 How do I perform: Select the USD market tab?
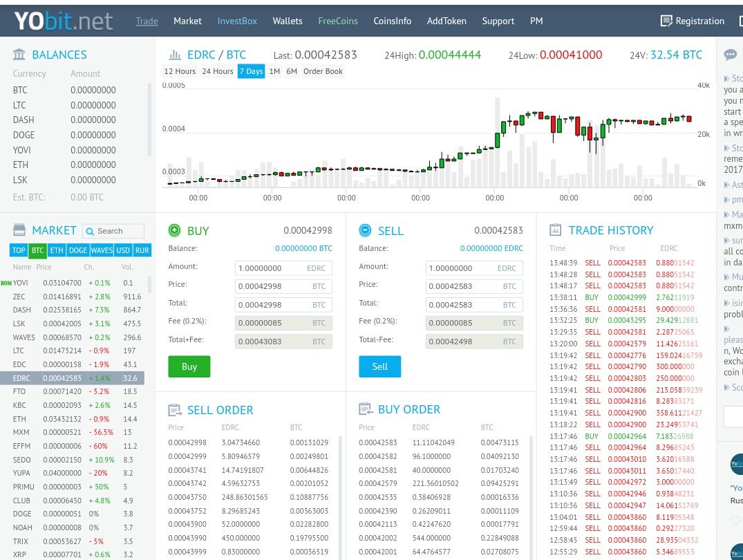(x=123, y=250)
